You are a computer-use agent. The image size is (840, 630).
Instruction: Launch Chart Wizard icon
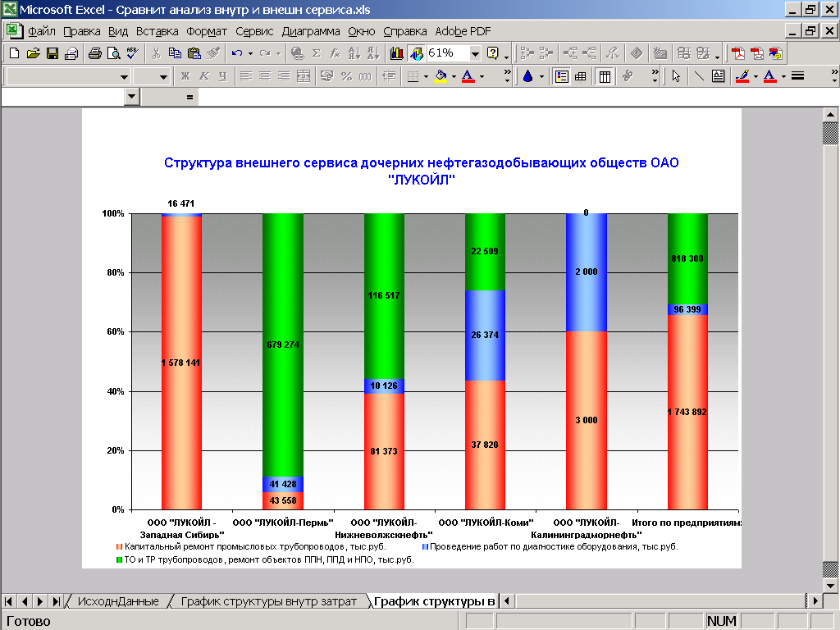(x=397, y=53)
